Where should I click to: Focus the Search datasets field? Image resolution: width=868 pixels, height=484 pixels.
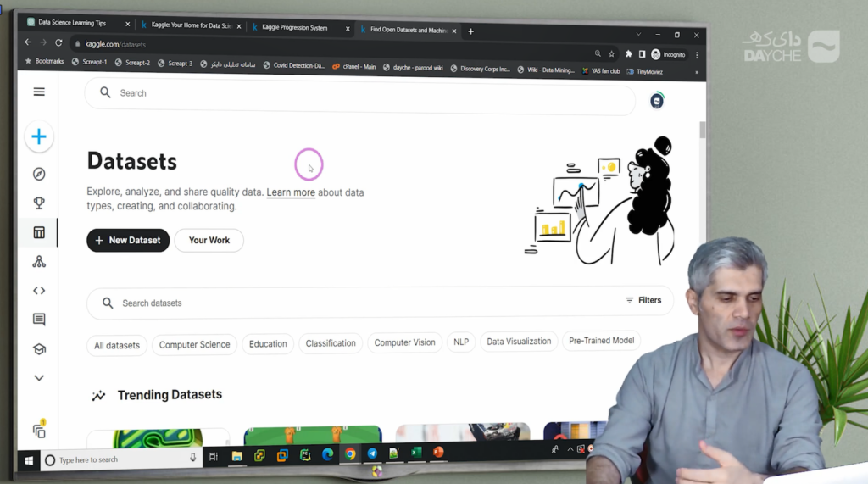(354, 303)
